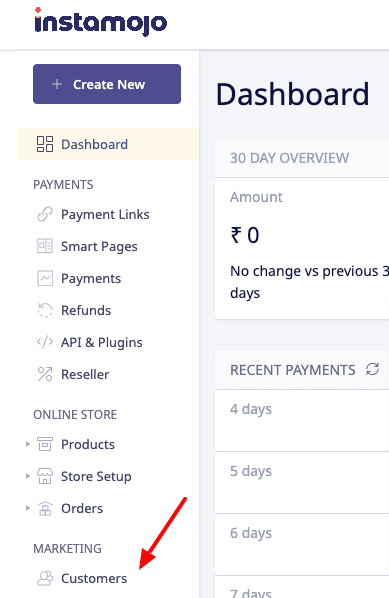Image resolution: width=389 pixels, height=598 pixels.
Task: Open the Customers marketing link
Action: (x=94, y=578)
